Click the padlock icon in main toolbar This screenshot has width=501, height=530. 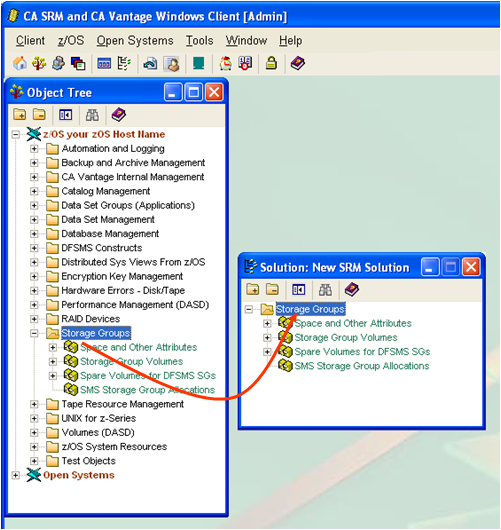pyautogui.click(x=271, y=63)
